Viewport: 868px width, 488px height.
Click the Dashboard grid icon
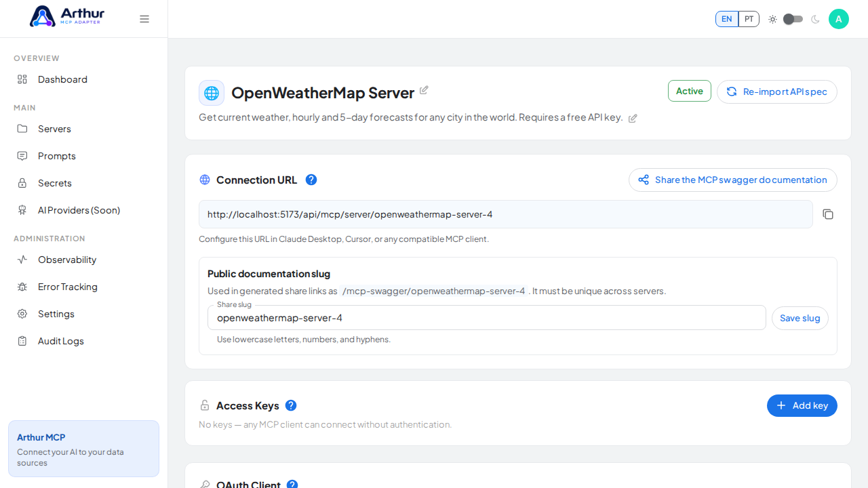(22, 79)
